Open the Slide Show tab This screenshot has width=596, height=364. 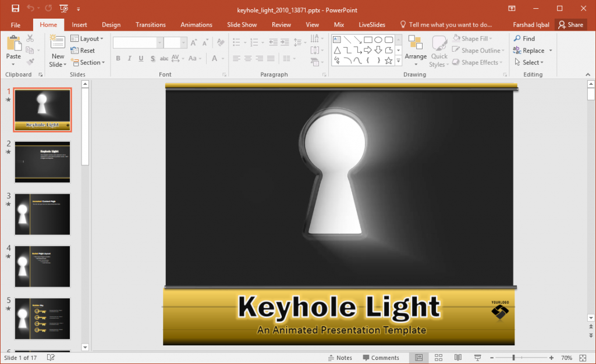(x=242, y=24)
